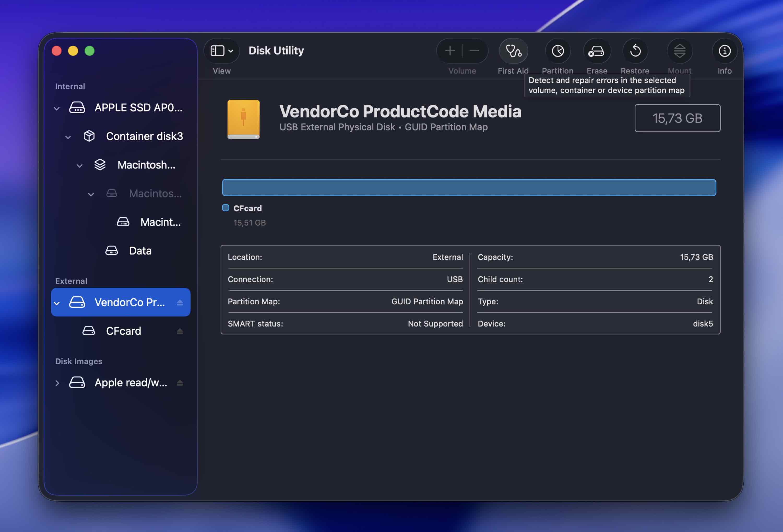
Task: Collapse the dimmed Macintos... snapshot row
Action: pos(91,194)
